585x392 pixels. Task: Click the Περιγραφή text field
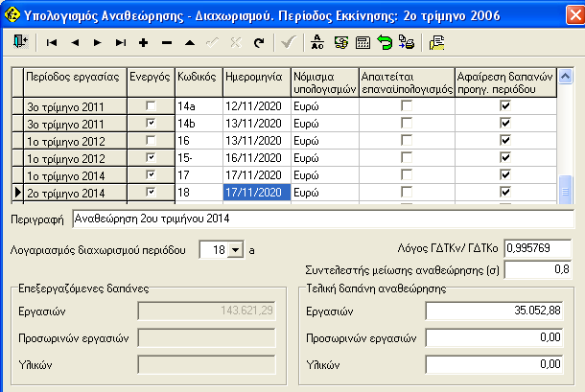tap(321, 219)
